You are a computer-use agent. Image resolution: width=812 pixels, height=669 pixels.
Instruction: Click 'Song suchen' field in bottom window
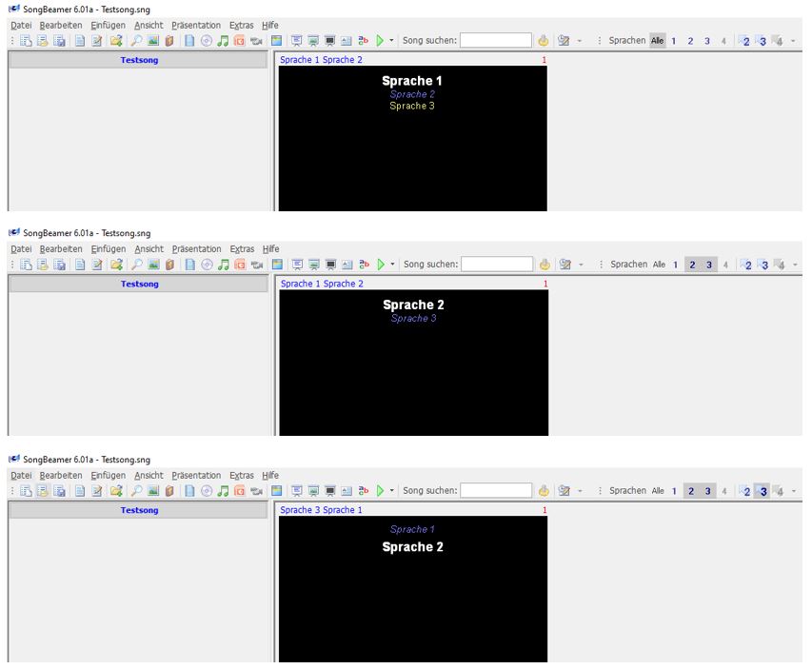pos(496,490)
